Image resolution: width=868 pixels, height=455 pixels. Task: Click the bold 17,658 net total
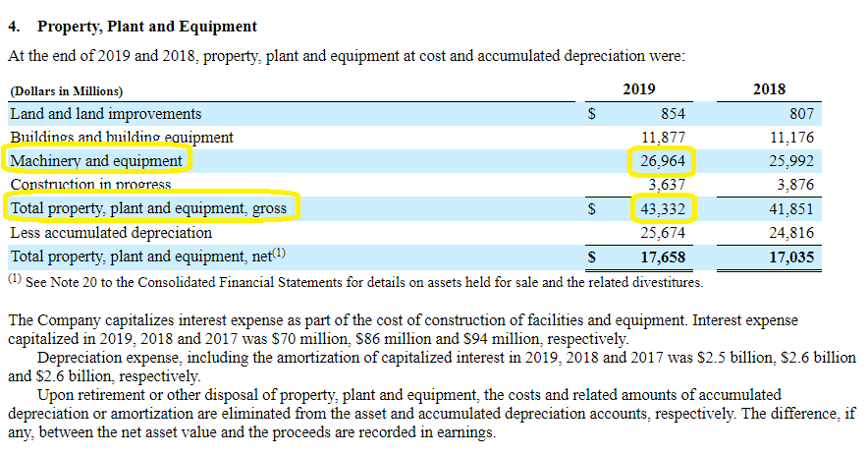click(x=663, y=257)
